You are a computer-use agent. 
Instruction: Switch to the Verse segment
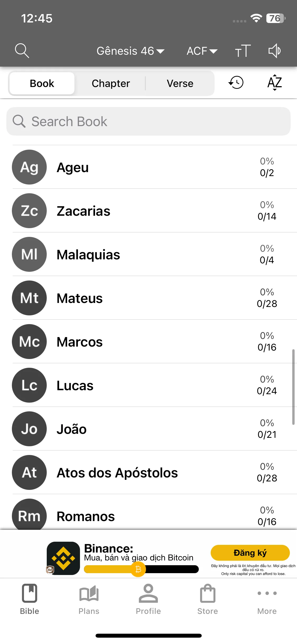[x=180, y=83]
